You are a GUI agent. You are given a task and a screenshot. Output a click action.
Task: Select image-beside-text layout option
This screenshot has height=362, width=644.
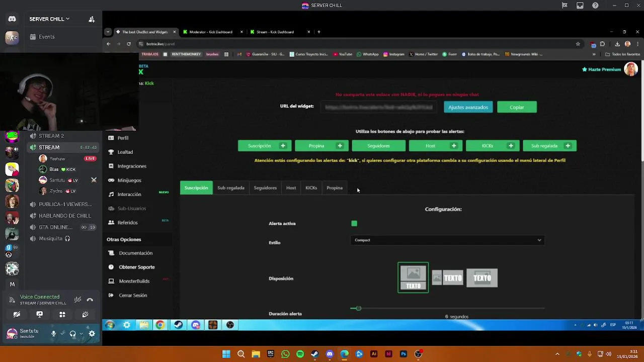tap(447, 278)
